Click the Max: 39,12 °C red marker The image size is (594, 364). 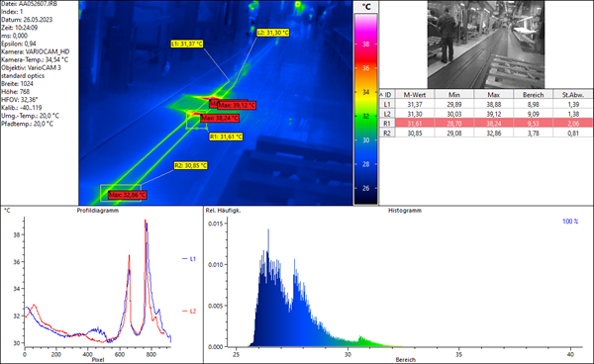[237, 105]
